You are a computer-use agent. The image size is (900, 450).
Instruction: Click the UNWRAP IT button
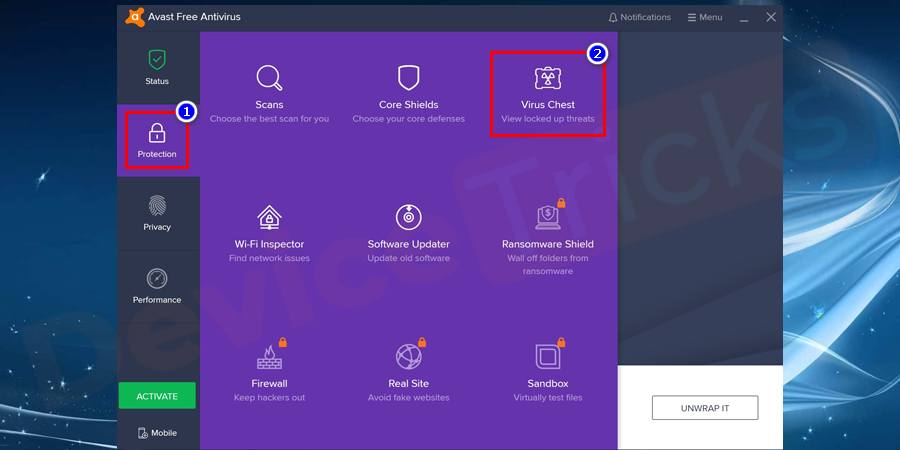pyautogui.click(x=705, y=408)
